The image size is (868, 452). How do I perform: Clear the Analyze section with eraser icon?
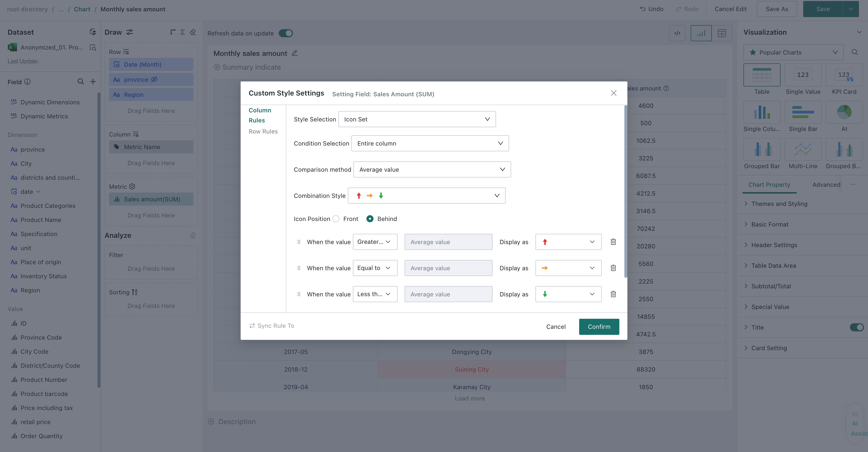click(x=193, y=235)
